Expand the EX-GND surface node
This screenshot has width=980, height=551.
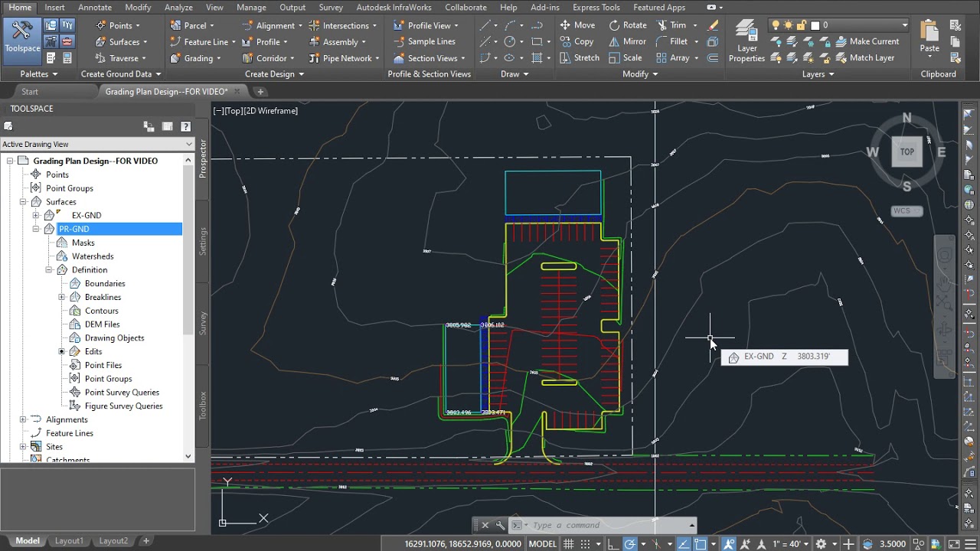click(36, 215)
